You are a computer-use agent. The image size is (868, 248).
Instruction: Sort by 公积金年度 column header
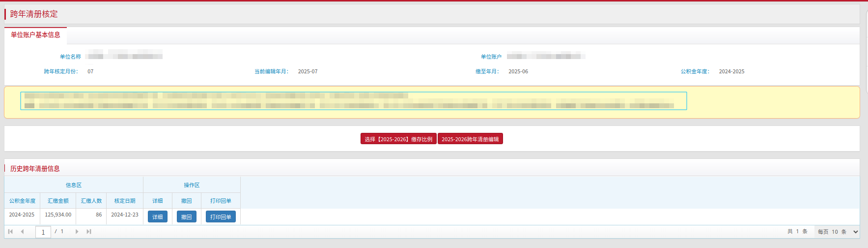pos(22,201)
